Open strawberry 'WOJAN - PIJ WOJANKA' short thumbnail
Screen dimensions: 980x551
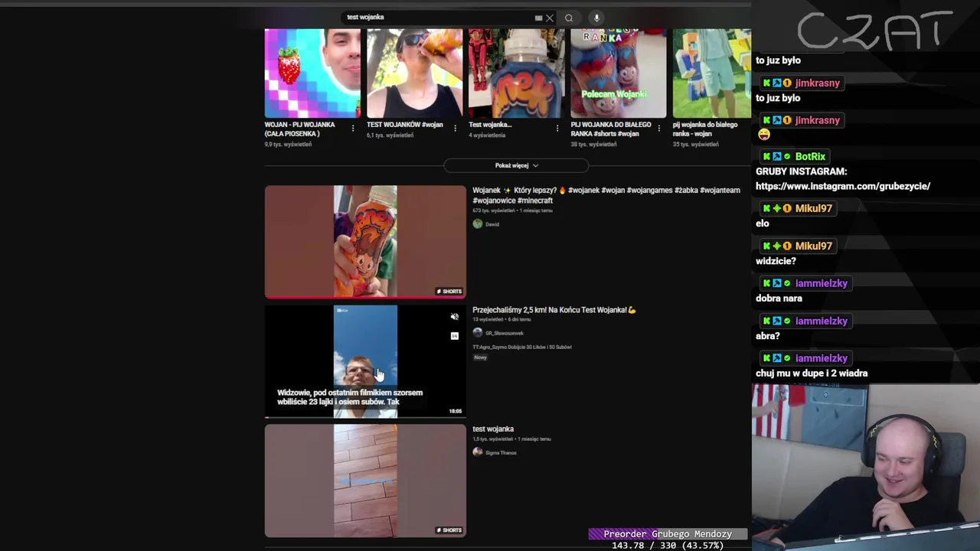point(312,73)
